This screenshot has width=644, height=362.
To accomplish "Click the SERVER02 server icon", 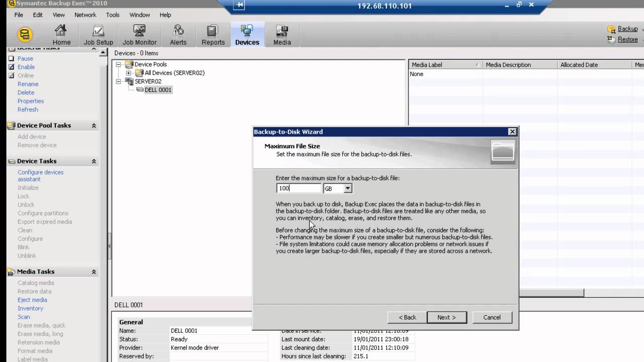I will 129,81.
